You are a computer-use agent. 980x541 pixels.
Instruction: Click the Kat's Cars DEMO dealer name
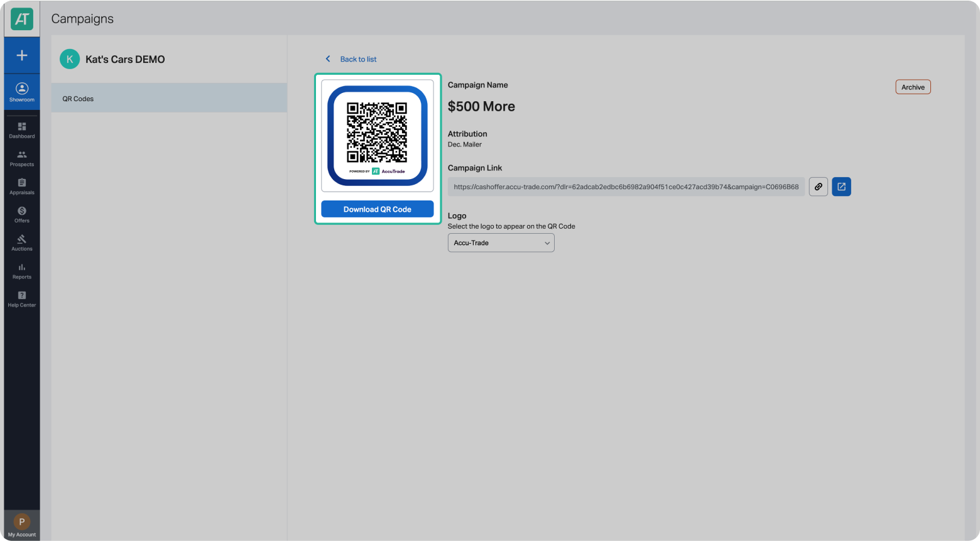click(125, 59)
